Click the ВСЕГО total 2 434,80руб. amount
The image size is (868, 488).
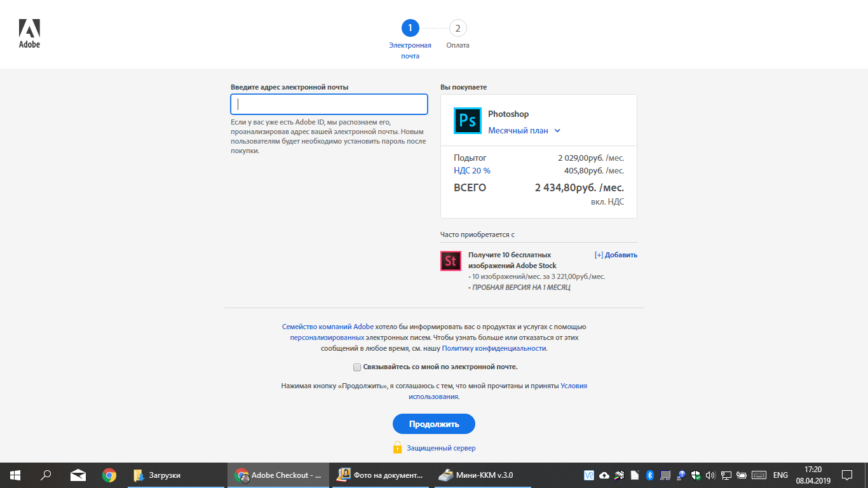point(580,188)
